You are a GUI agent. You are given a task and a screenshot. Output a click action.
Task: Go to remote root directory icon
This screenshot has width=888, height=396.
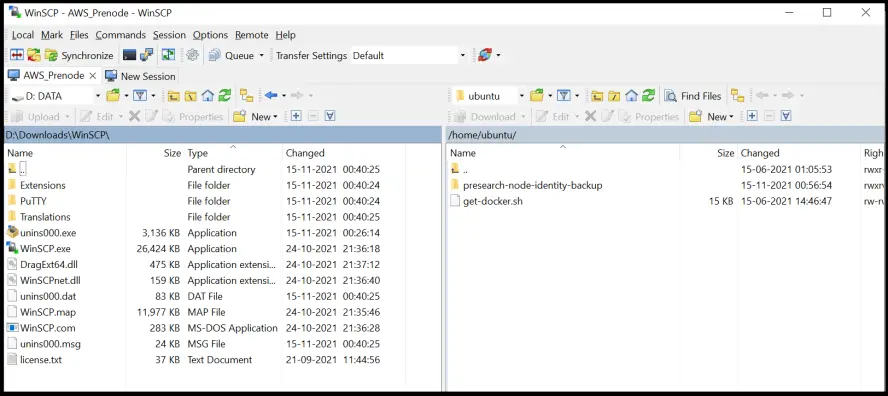[614, 96]
